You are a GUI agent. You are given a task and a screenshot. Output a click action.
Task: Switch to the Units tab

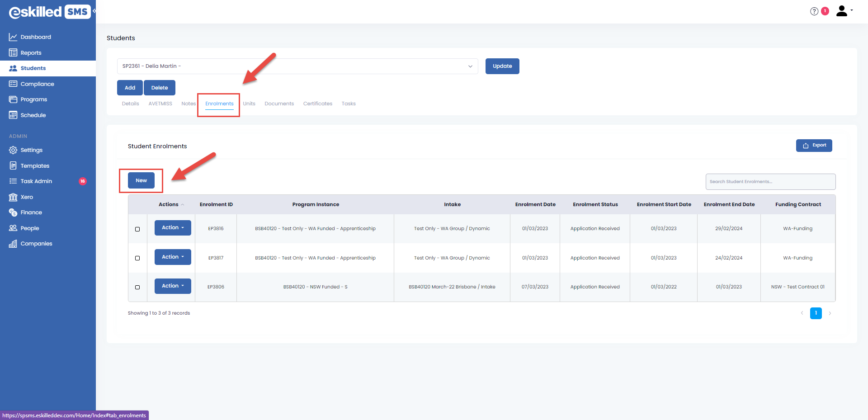click(249, 104)
